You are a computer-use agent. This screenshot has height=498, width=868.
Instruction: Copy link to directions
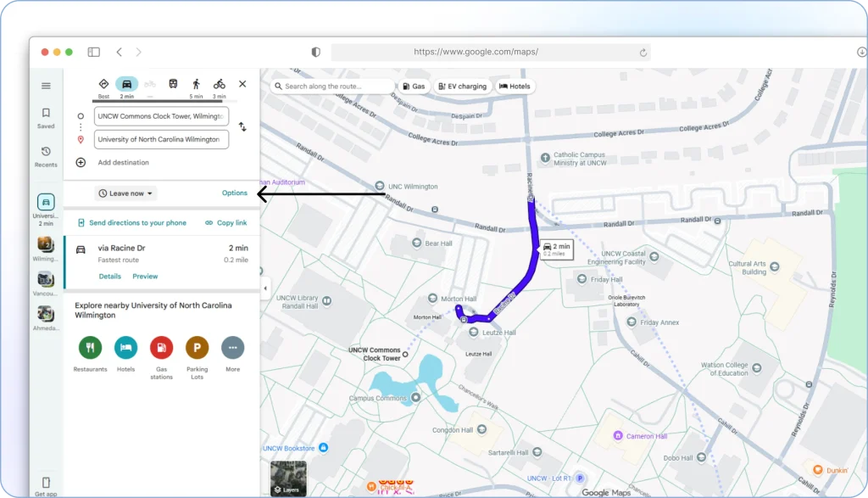click(225, 222)
